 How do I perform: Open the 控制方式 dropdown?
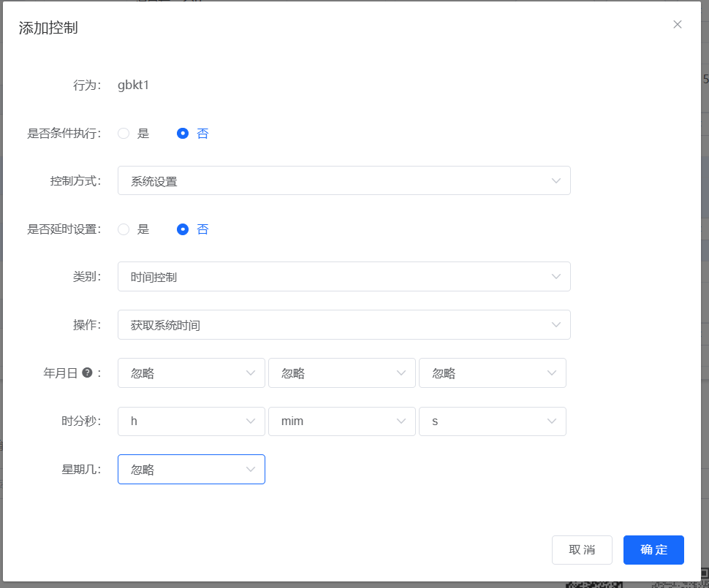[344, 180]
